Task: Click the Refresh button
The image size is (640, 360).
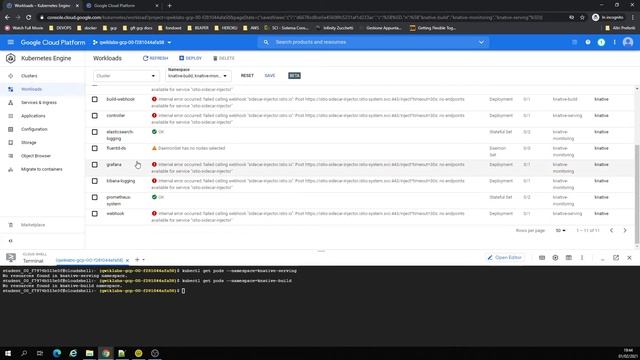Action: (155, 58)
